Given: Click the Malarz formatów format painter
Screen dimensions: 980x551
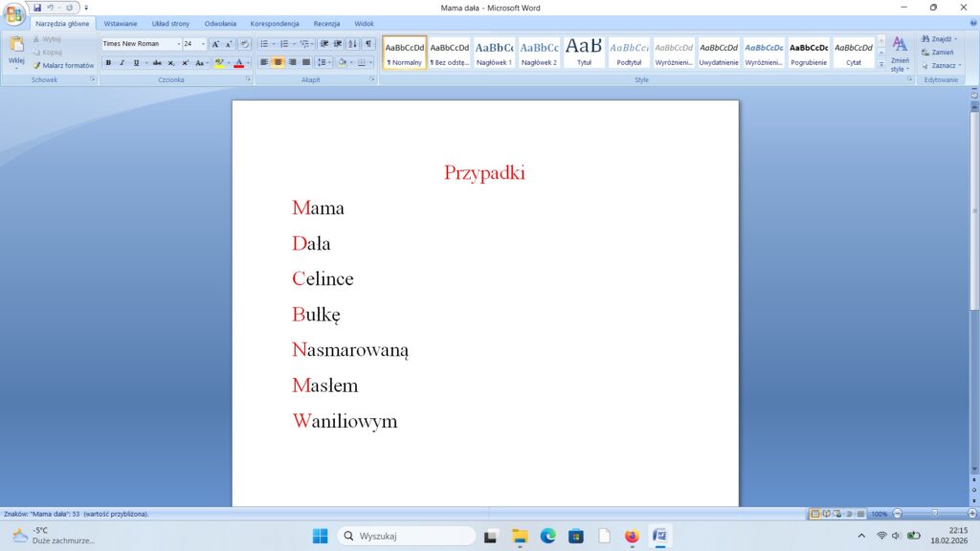Looking at the screenshot, I should point(63,65).
